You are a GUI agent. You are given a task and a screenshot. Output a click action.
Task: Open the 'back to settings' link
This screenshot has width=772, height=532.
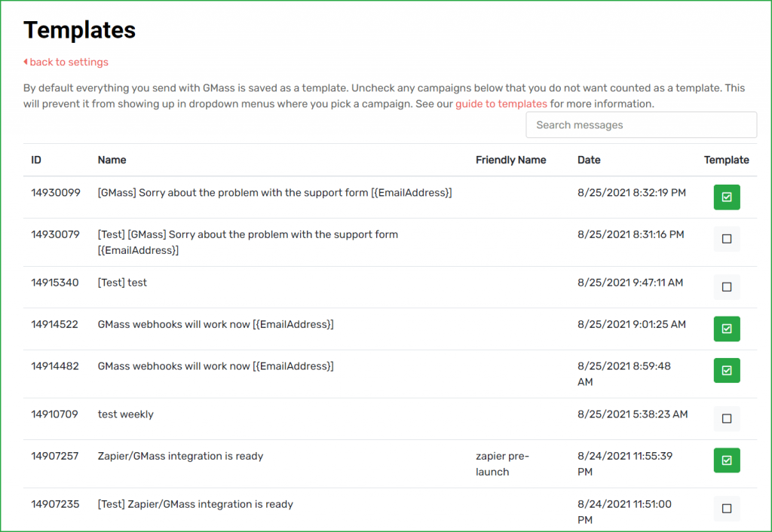point(68,62)
